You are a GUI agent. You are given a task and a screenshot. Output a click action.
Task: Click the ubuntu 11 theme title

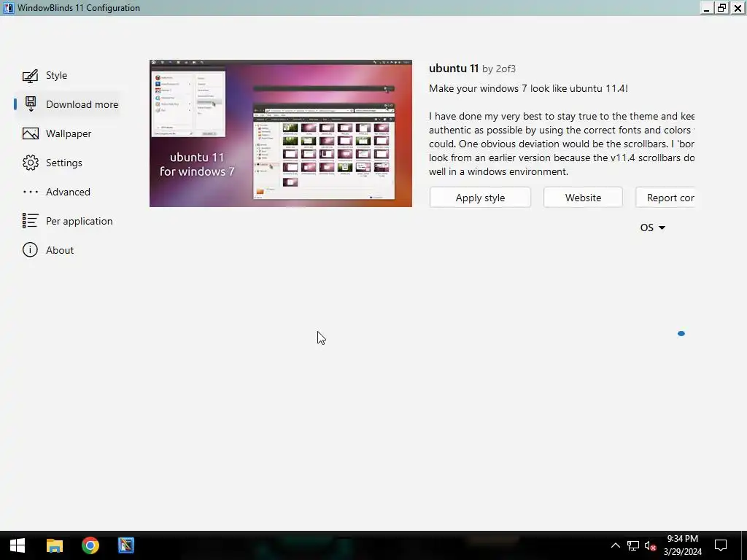(x=454, y=68)
